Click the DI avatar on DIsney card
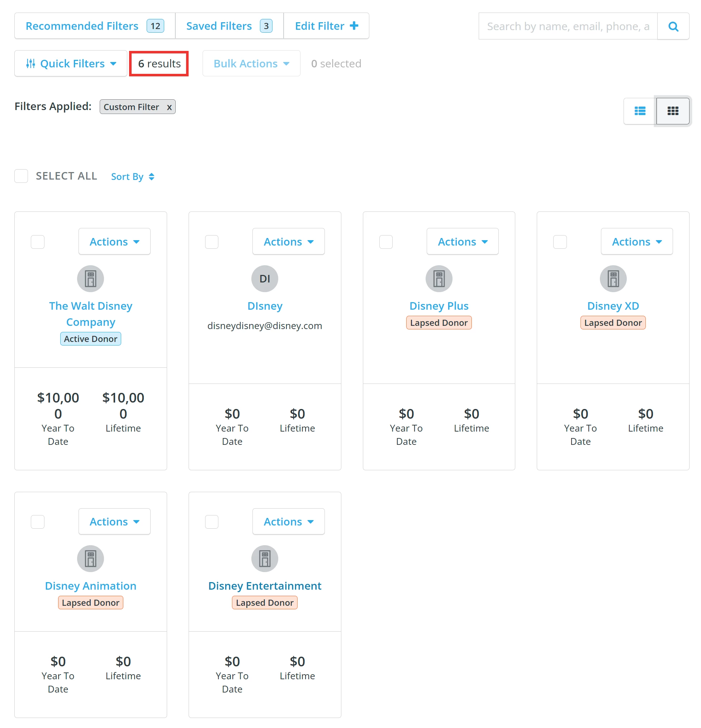Image resolution: width=701 pixels, height=728 pixels. coord(265,279)
